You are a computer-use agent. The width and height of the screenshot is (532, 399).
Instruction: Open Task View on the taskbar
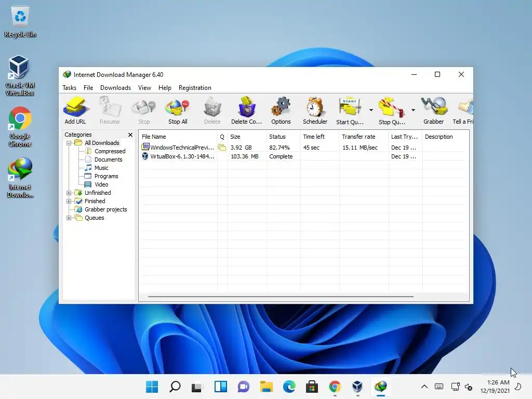point(197,387)
